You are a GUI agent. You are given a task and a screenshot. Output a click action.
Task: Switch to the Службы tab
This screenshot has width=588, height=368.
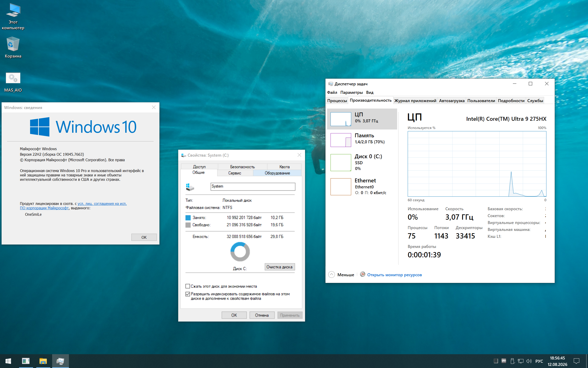click(535, 101)
